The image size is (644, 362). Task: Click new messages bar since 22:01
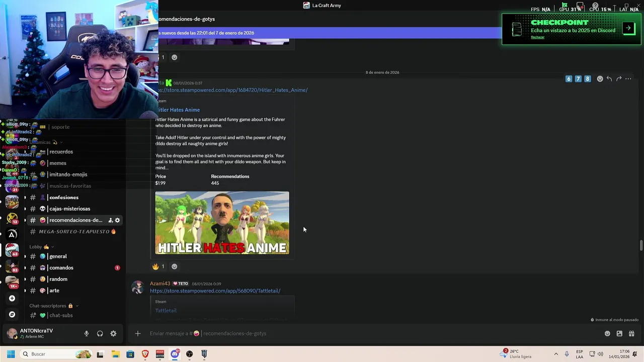(330, 33)
